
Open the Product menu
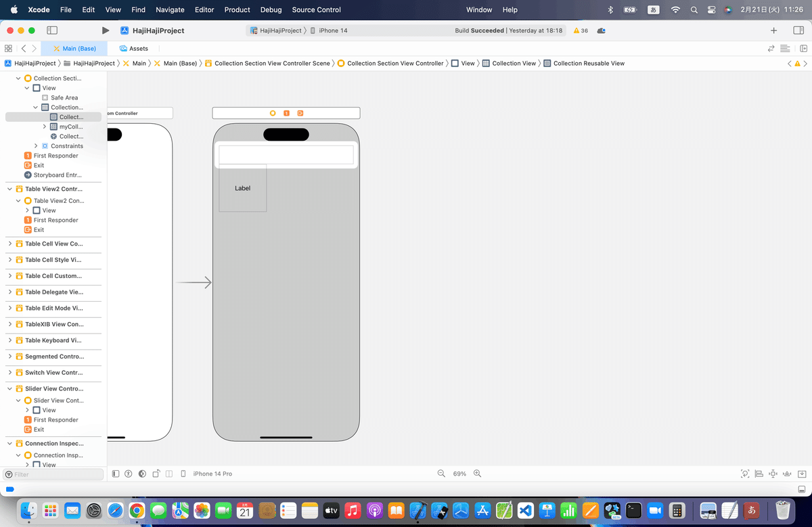point(238,9)
